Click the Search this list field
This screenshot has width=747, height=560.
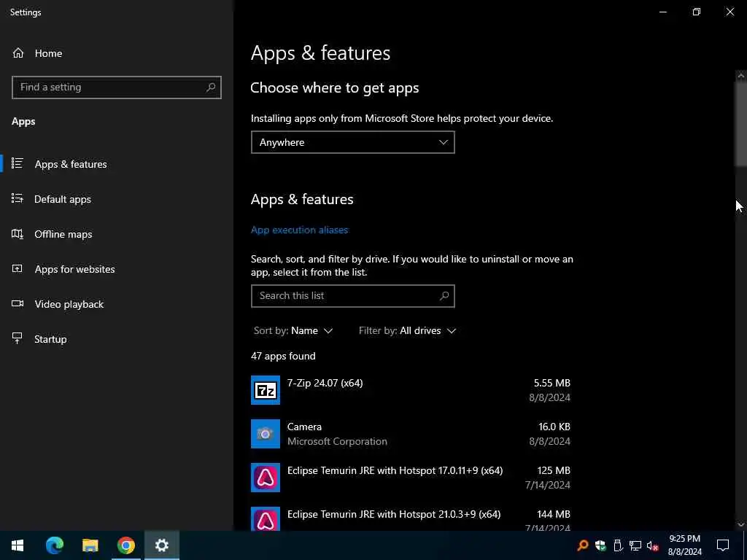click(x=353, y=296)
